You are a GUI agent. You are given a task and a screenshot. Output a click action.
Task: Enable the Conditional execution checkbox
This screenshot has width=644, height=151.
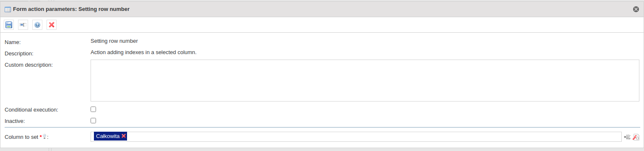click(x=93, y=109)
